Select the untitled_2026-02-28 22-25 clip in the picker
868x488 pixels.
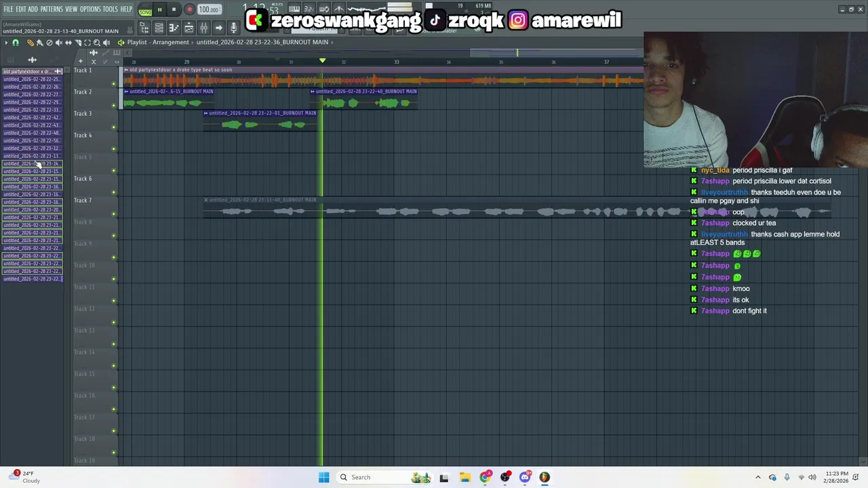(32, 79)
